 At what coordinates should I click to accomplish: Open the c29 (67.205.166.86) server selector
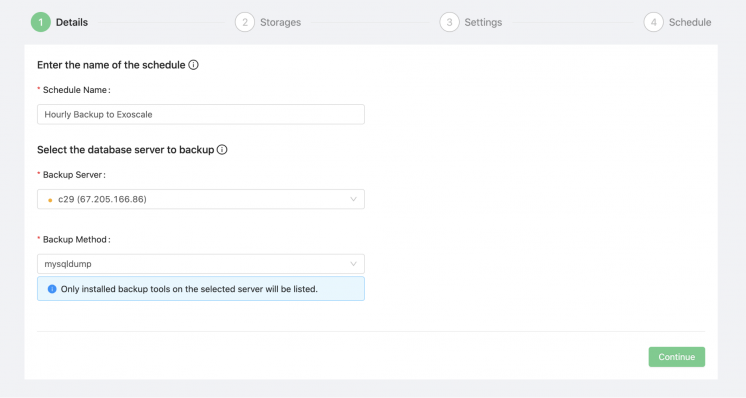(x=201, y=199)
